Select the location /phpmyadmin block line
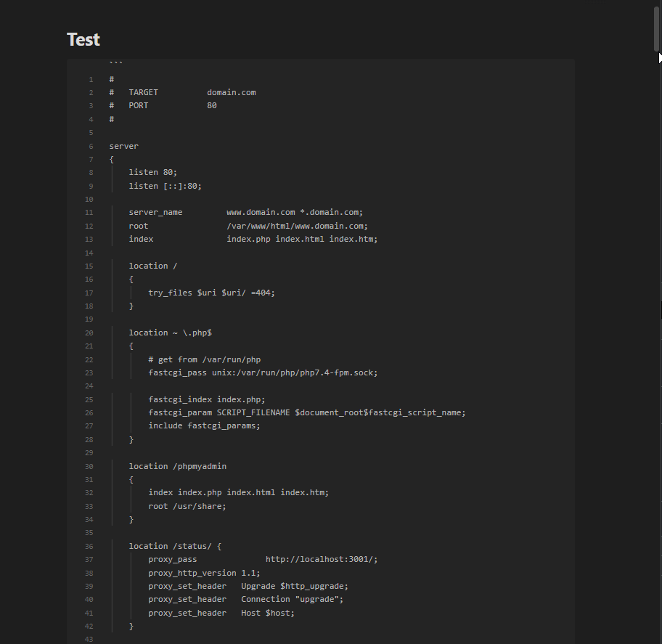The height and width of the screenshot is (644, 662). click(x=176, y=465)
